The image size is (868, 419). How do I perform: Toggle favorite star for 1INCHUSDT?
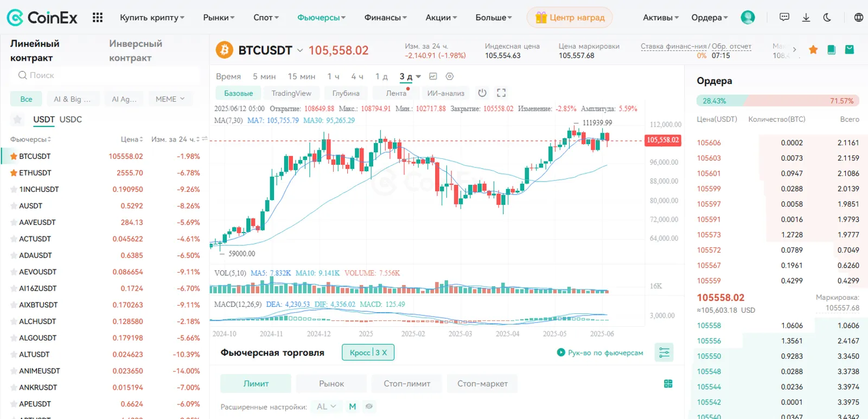point(14,189)
